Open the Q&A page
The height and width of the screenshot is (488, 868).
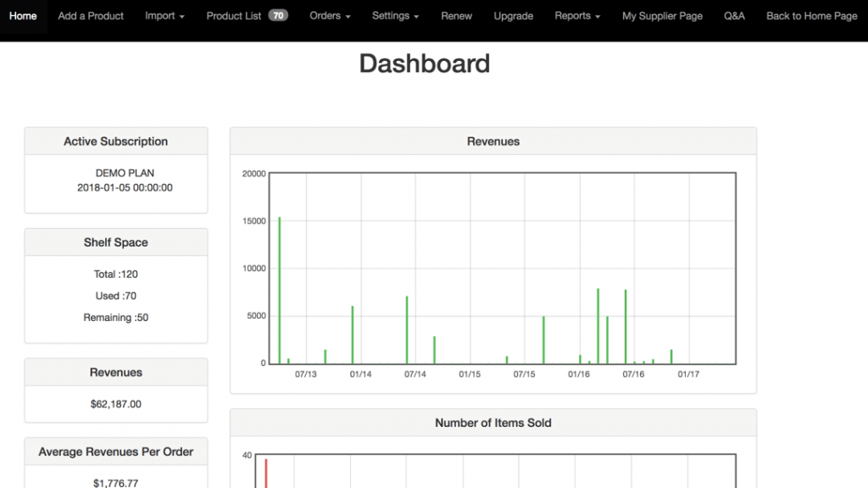click(734, 16)
